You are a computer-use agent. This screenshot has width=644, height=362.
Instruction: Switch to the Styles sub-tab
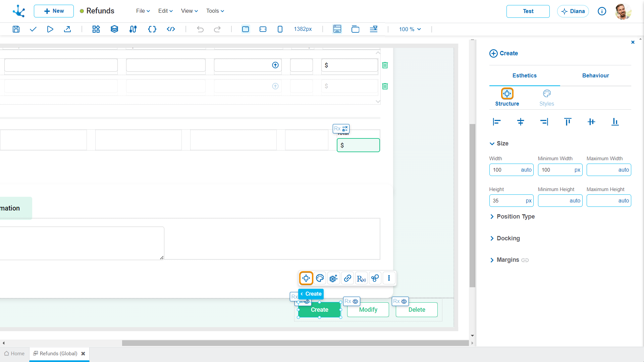coord(547,98)
